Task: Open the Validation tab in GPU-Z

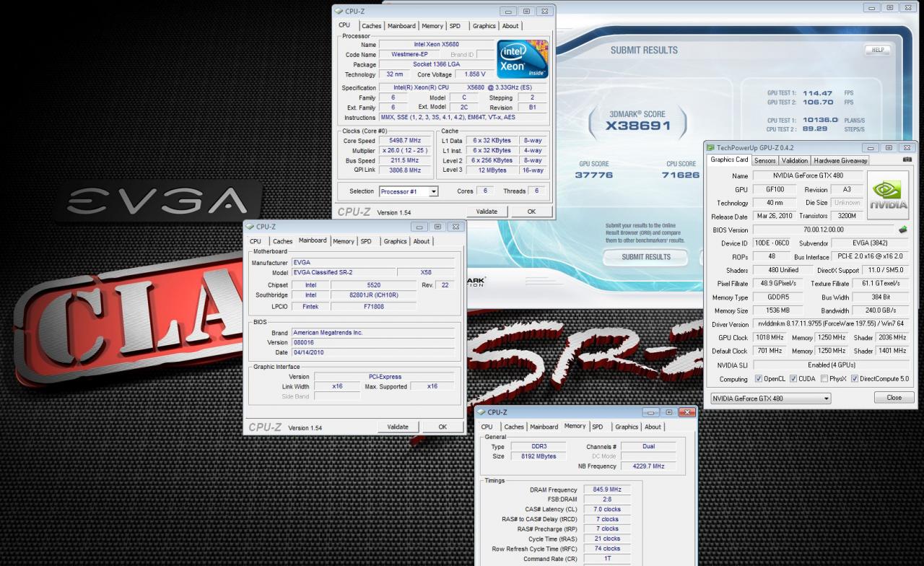Action: pos(795,160)
